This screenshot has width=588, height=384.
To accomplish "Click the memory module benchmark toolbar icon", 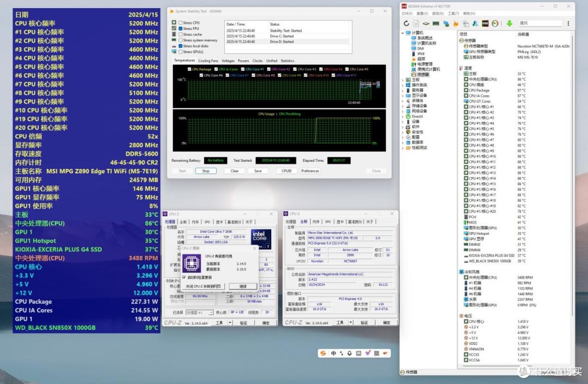I will 436,23.
